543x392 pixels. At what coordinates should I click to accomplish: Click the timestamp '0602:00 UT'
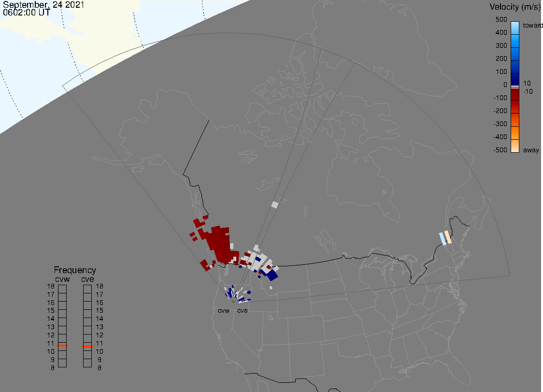26,13
